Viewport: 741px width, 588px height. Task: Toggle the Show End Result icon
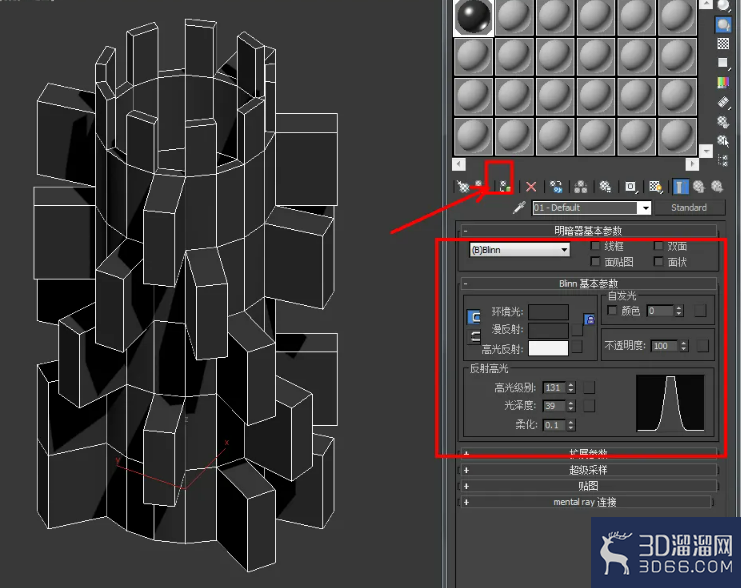tap(681, 186)
